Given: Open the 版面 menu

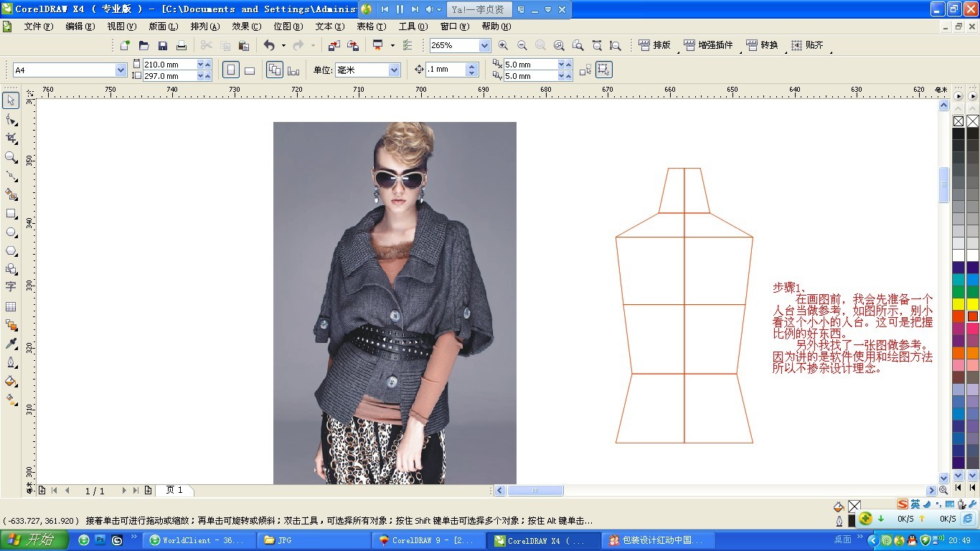Looking at the screenshot, I should pyautogui.click(x=164, y=27).
